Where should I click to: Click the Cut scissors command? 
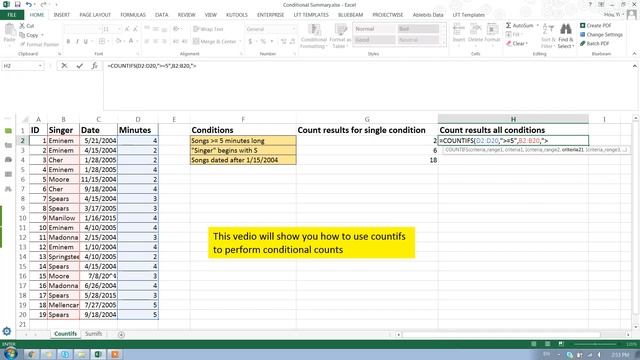pos(27,26)
